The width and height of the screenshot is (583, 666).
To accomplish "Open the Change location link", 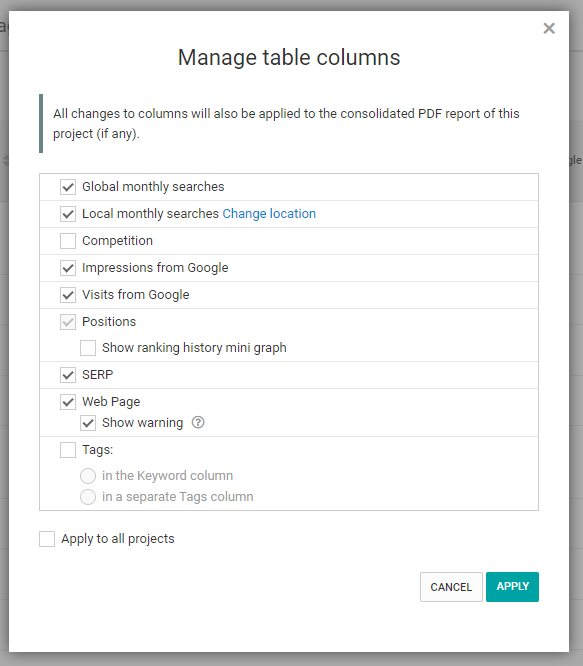I will click(269, 213).
